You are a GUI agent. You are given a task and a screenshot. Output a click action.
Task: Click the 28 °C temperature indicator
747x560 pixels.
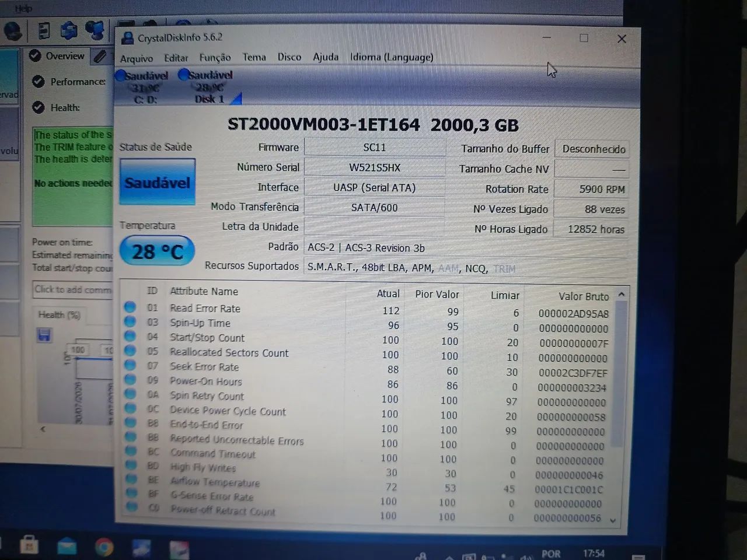(x=157, y=251)
